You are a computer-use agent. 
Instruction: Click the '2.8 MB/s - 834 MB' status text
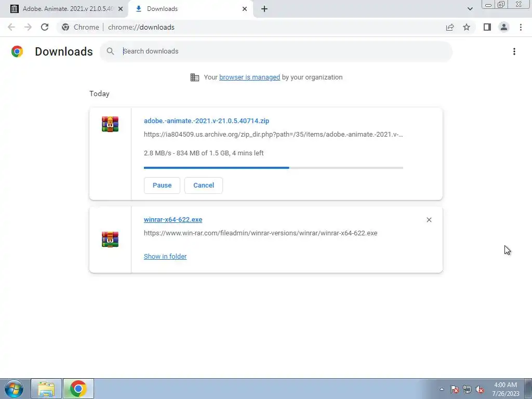204,153
